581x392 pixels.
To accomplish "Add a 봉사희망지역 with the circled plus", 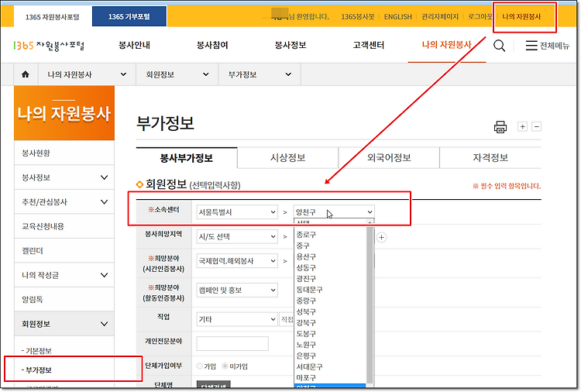I will 382,237.
